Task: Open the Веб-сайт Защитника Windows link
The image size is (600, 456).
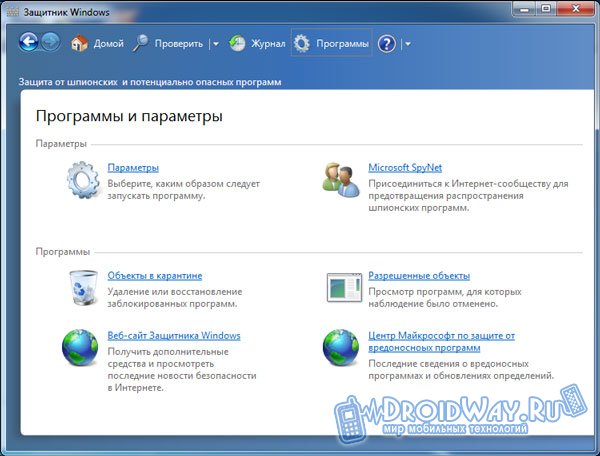Action: click(174, 335)
